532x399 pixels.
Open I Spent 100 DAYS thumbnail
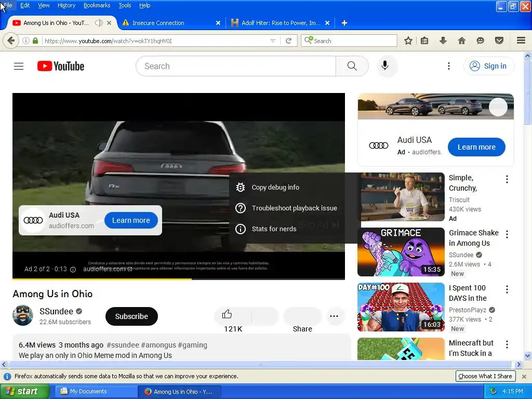(401, 307)
